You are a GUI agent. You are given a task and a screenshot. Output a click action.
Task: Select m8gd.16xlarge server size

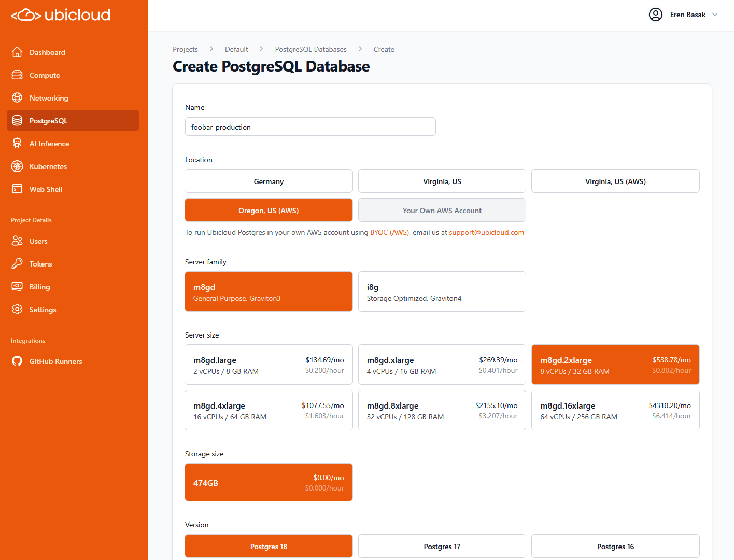click(615, 410)
